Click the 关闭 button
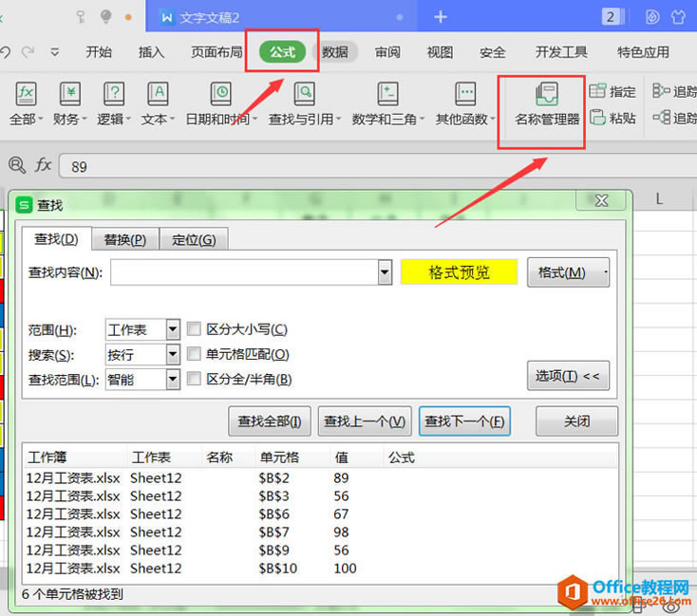697x616 pixels. point(576,420)
